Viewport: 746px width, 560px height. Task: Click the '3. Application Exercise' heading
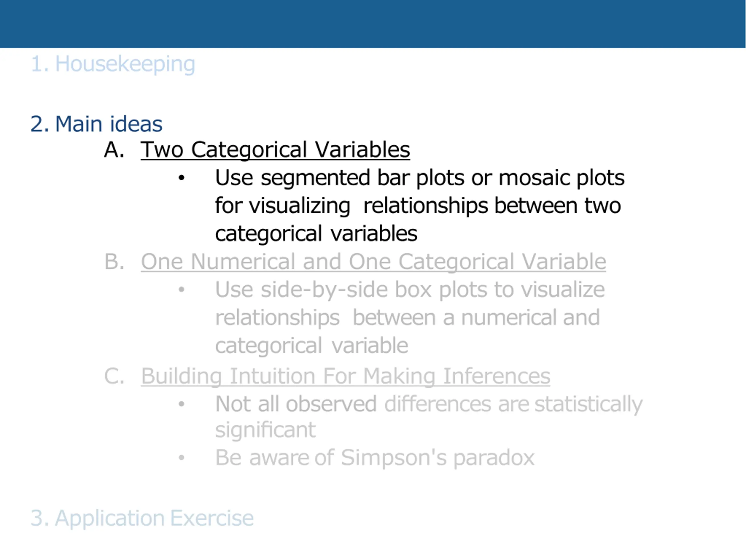tap(142, 518)
